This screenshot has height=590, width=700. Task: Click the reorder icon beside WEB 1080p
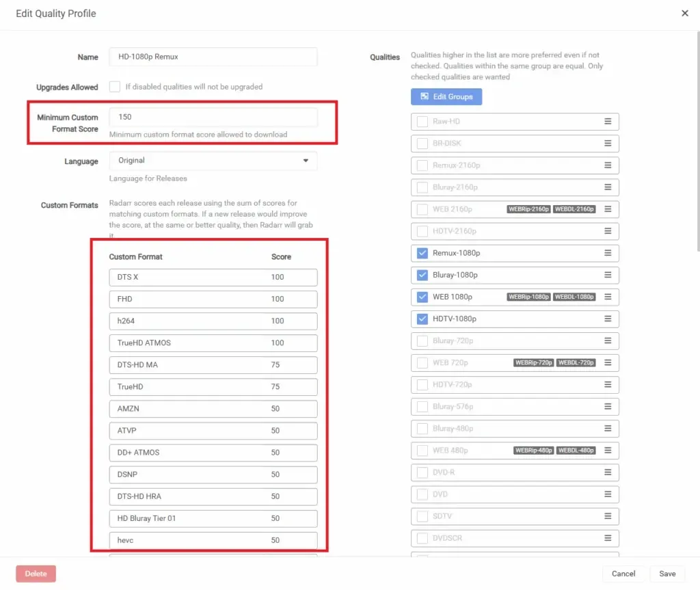click(609, 297)
